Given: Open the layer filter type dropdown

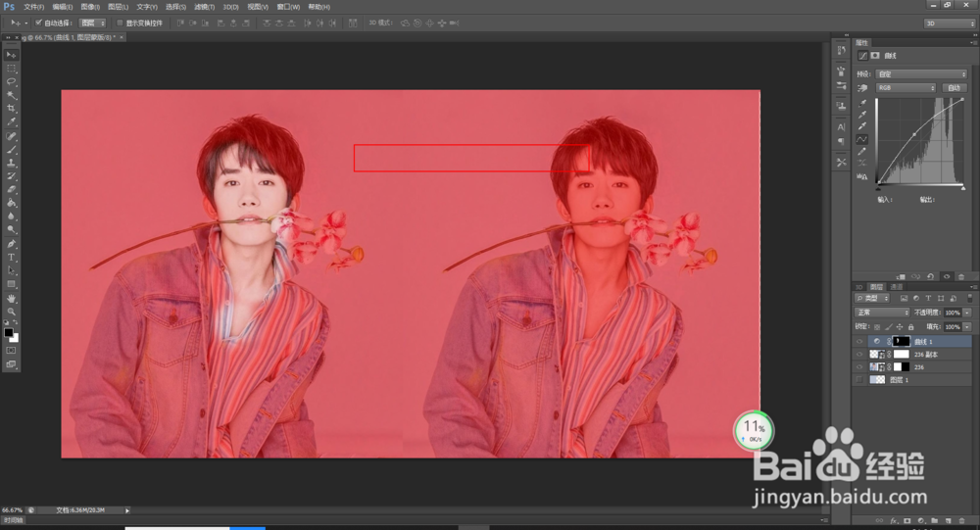Looking at the screenshot, I should tap(872, 298).
